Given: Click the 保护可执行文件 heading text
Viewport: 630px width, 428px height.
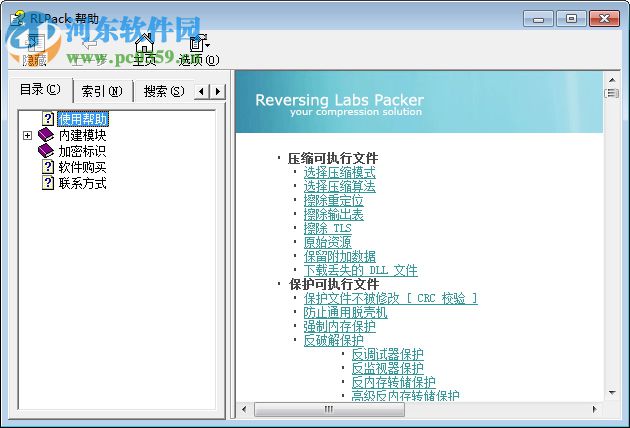Looking at the screenshot, I should (x=333, y=284).
